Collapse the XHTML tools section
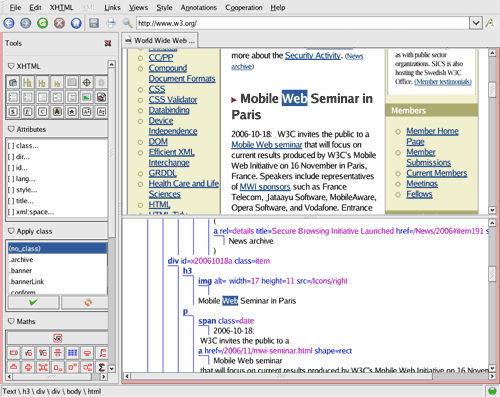The image size is (500, 397). click(11, 66)
